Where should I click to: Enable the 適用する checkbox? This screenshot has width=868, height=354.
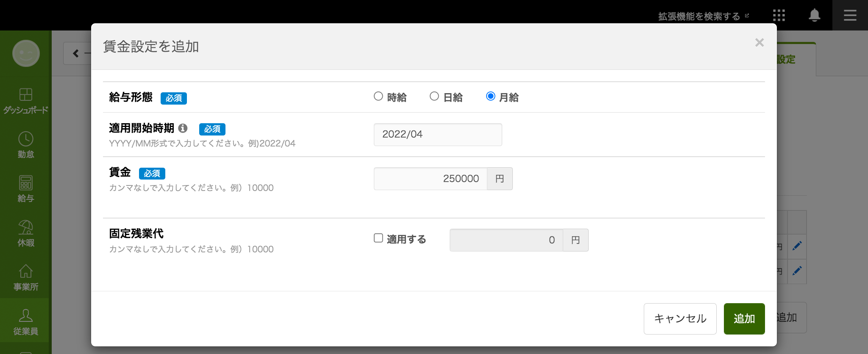[x=378, y=238]
